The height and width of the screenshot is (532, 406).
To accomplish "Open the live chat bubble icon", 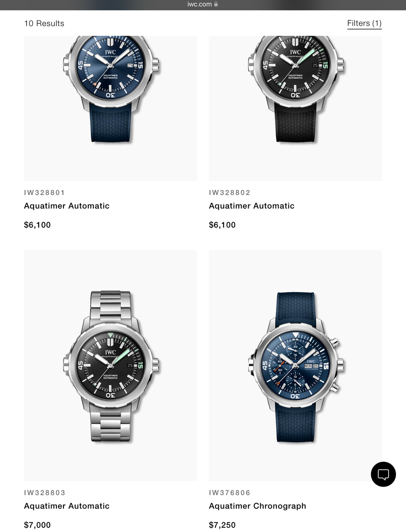I will [383, 474].
